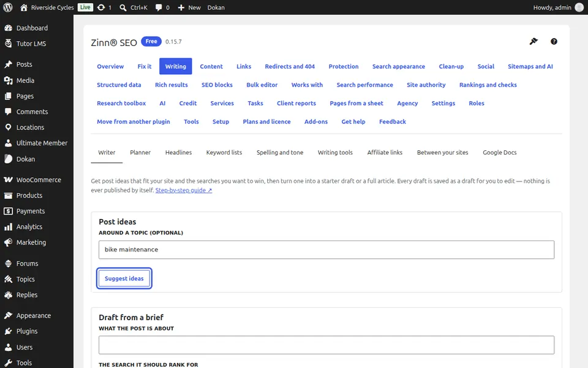Image resolution: width=588 pixels, height=368 pixels.
Task: Click the Suggest ideas button
Action: coord(124,278)
